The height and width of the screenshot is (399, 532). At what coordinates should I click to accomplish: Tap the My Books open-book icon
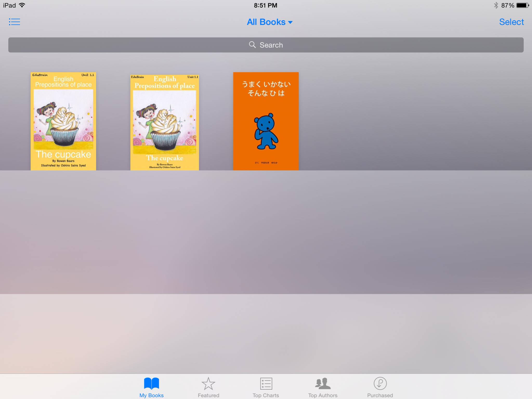[x=152, y=383]
